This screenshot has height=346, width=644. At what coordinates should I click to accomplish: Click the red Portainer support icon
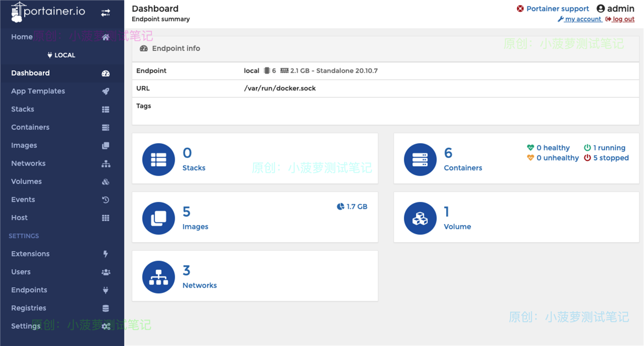tap(520, 9)
